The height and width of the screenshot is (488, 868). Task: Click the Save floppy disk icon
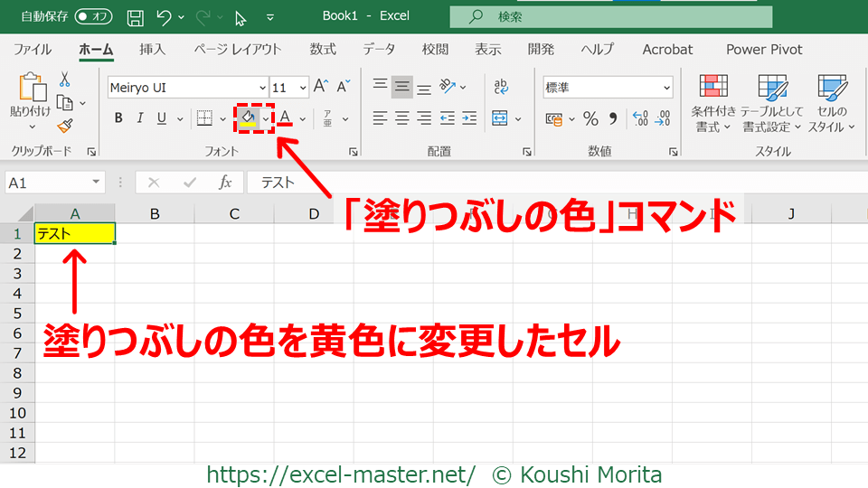pos(135,16)
